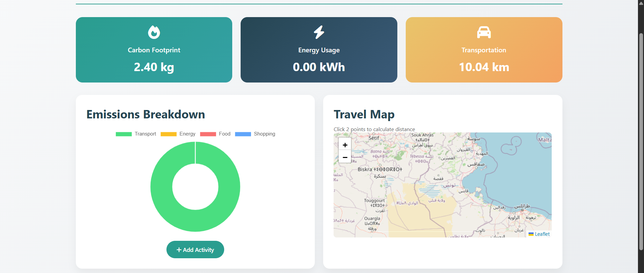Viewport: 644px width, 273px height.
Task: Toggle the Transport legend swatch
Action: tap(123, 134)
